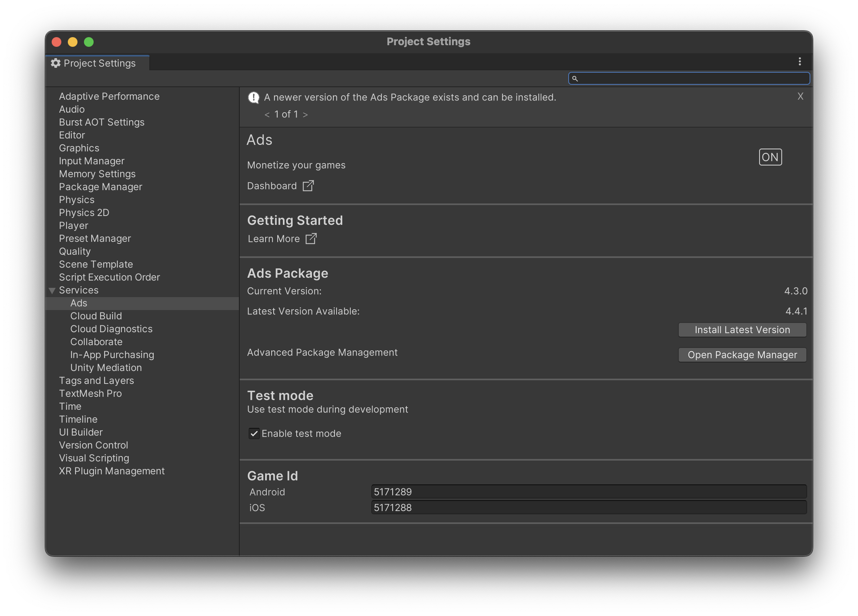Select In-App Purchasing service
The height and width of the screenshot is (616, 858).
coord(112,354)
